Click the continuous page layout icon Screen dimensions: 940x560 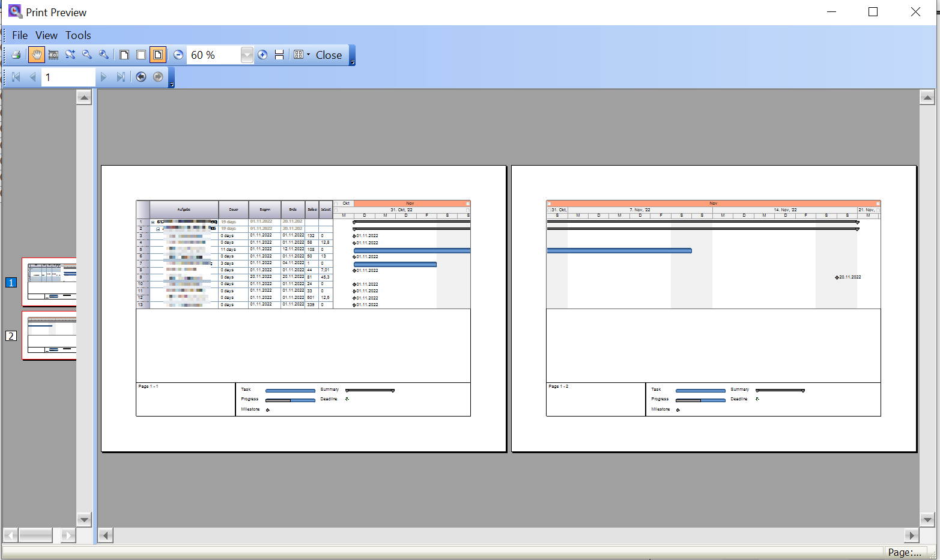point(279,55)
